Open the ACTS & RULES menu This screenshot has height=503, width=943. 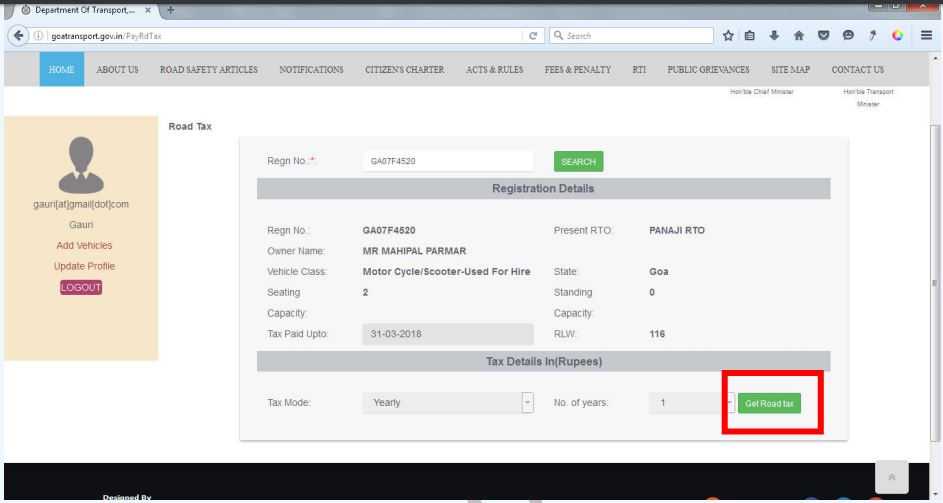pos(494,69)
